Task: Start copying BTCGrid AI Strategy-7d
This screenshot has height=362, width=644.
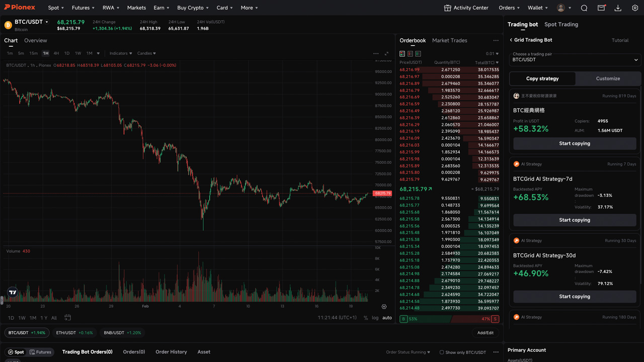Action: (x=575, y=220)
